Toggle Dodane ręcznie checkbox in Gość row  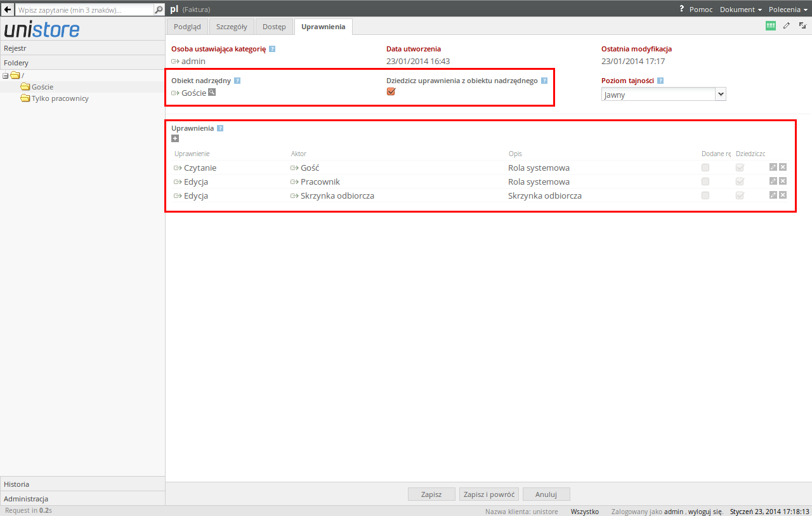tap(705, 168)
